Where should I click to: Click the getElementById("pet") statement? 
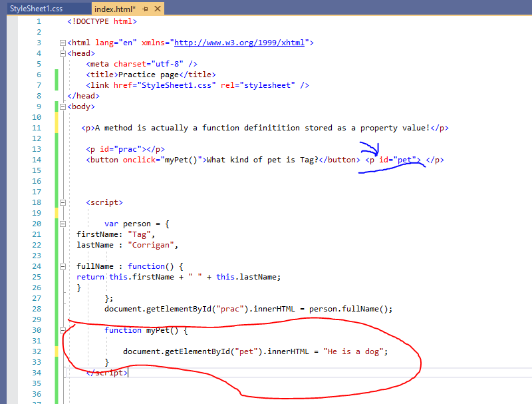[x=255, y=351]
